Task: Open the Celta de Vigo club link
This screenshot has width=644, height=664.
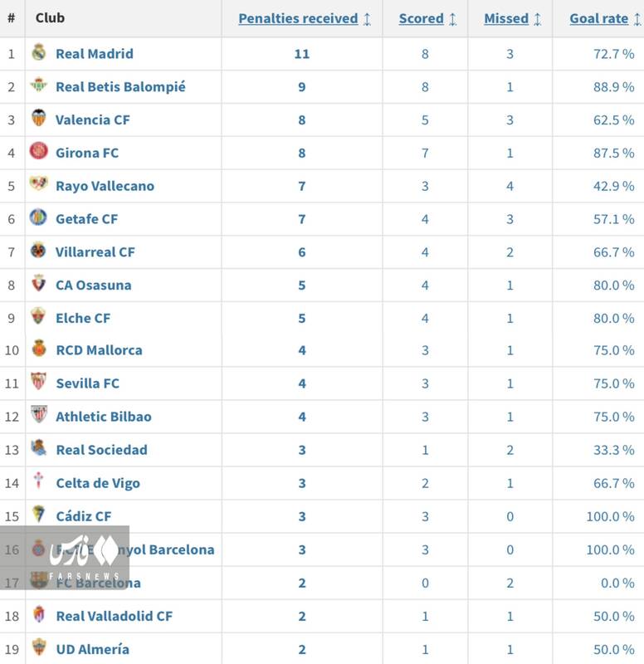Action: 98,483
